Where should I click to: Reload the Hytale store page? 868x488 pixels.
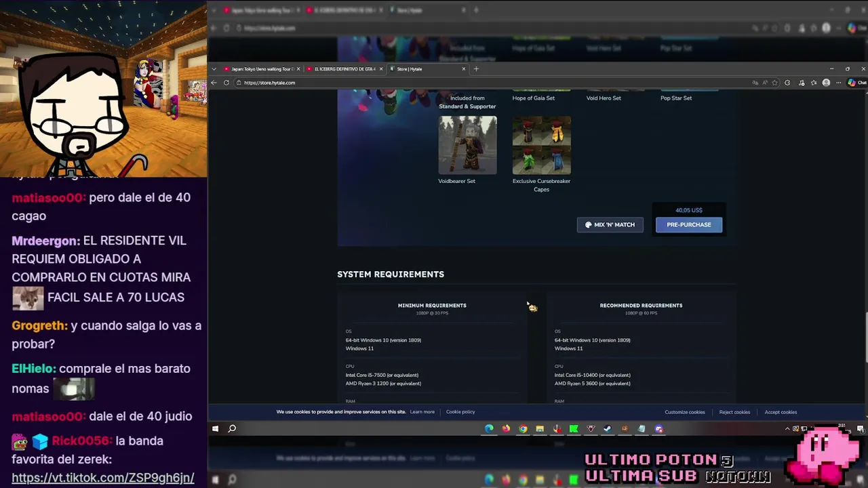226,83
